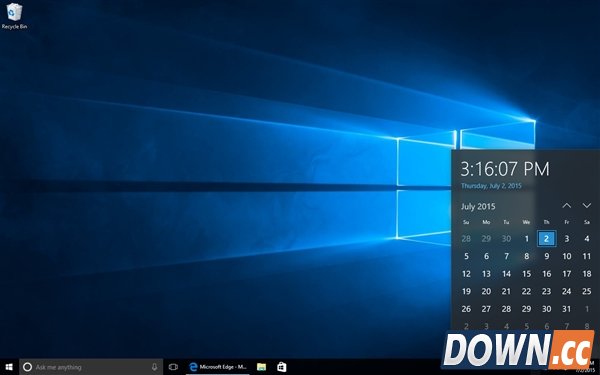
Task: Select July 10 in the calendar
Action: click(x=567, y=256)
